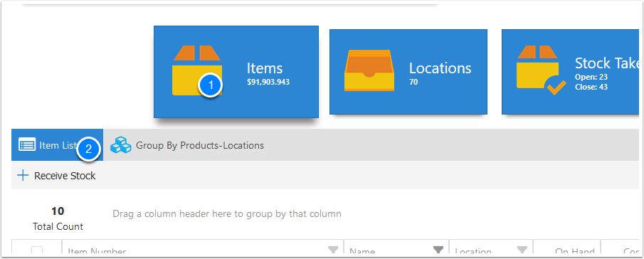The height and width of the screenshot is (259, 644).
Task: Click the plus icon beside Receive Stock
Action: [x=23, y=176]
